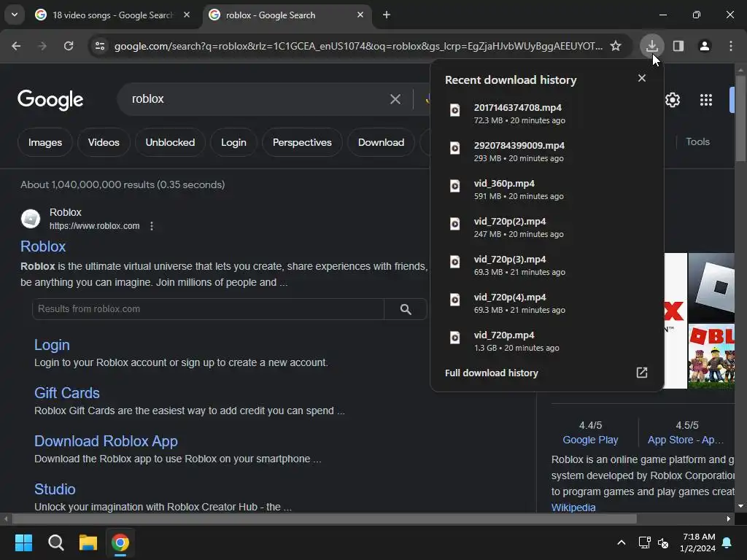Open 2920784399009.mp4 from downloads
This screenshot has height=560, width=747.
point(547,152)
